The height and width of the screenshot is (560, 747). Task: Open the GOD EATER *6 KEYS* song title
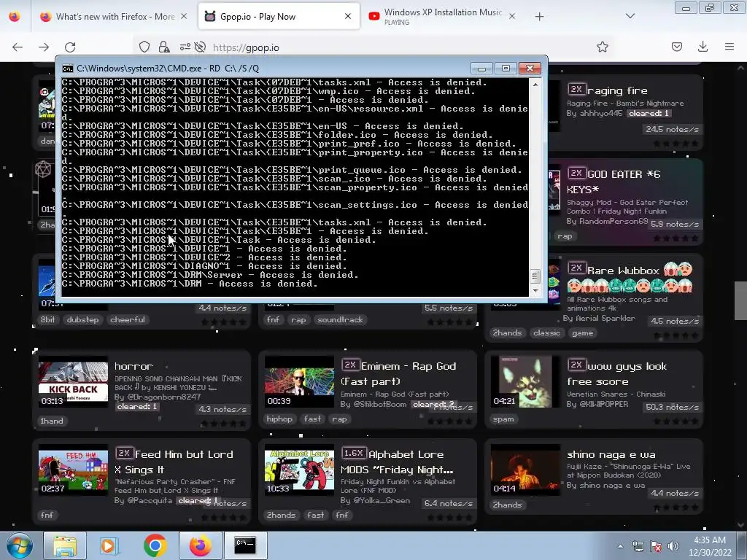[614, 182]
